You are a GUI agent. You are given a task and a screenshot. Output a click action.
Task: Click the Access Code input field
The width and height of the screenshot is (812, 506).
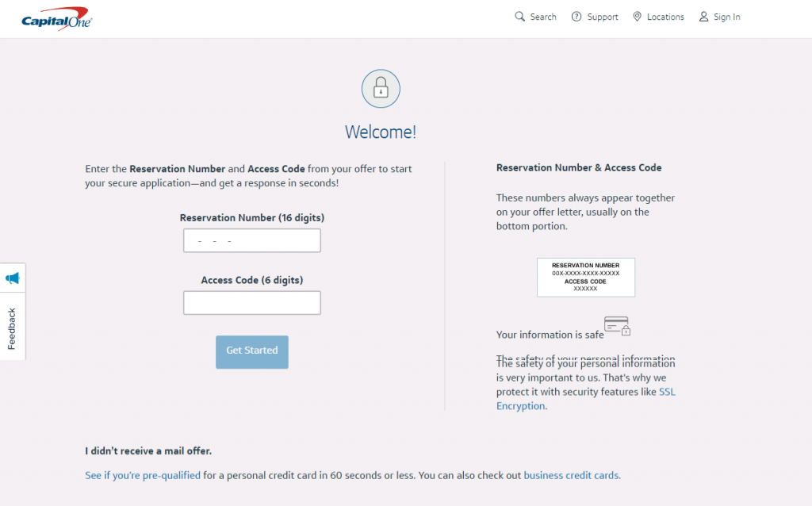click(x=251, y=302)
